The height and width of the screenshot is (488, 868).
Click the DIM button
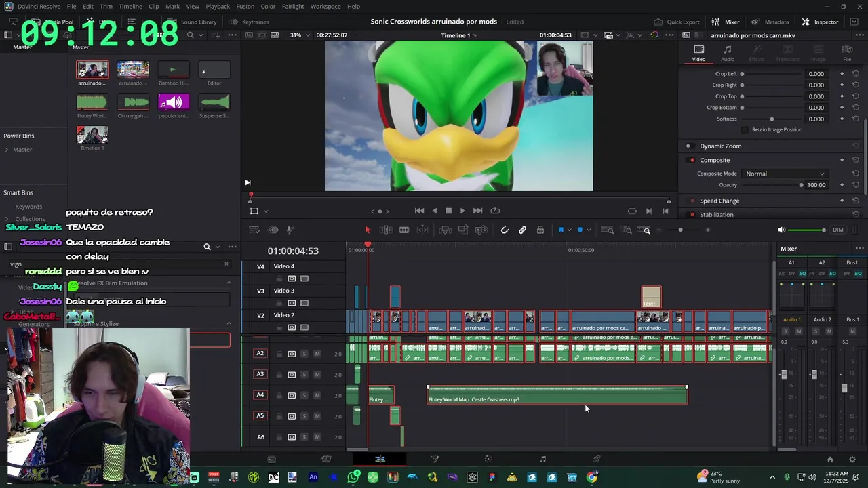(x=838, y=230)
